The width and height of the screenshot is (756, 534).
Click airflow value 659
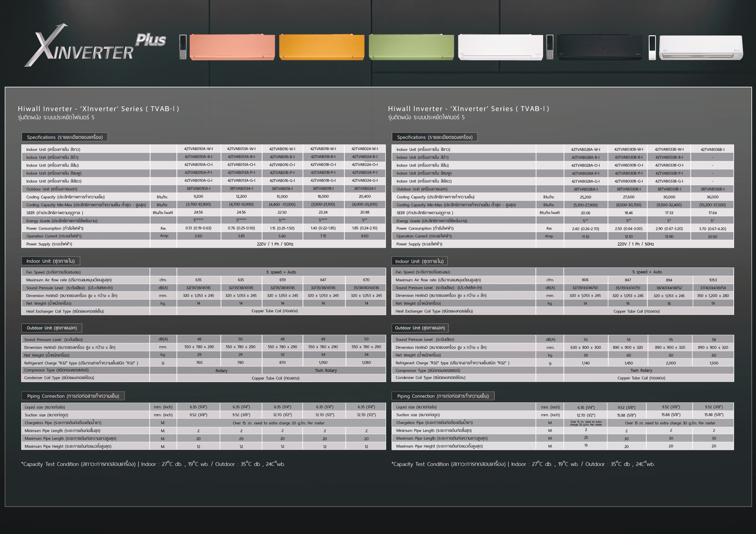coord(282,280)
